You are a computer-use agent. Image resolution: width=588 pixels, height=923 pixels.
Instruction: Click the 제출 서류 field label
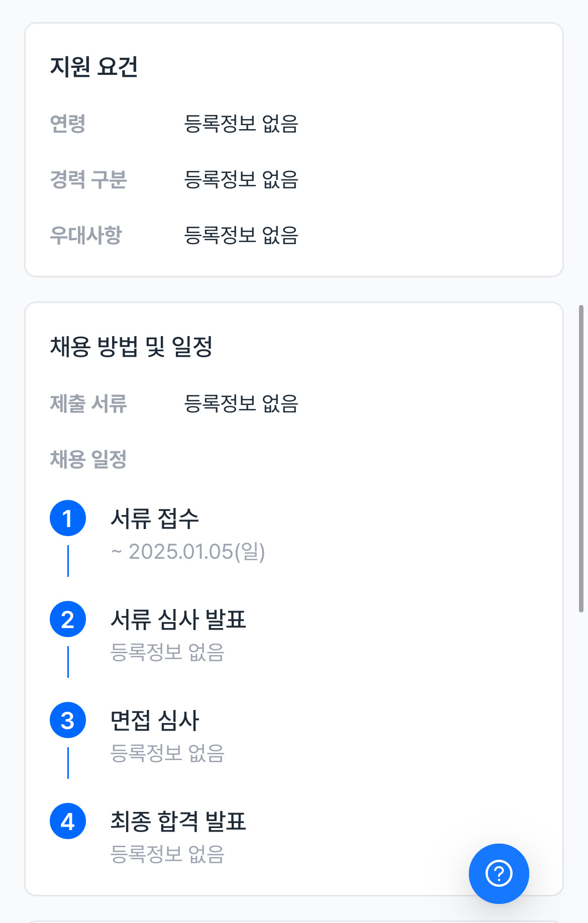(x=88, y=403)
